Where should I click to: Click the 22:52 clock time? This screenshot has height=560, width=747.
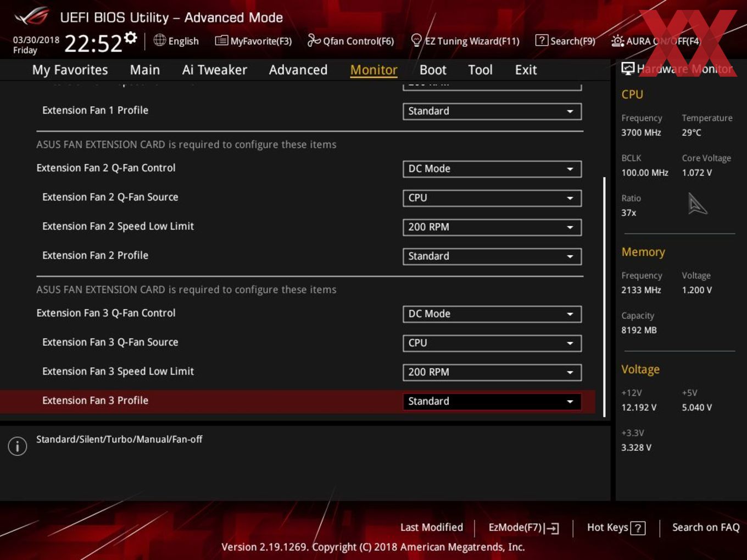(x=93, y=43)
